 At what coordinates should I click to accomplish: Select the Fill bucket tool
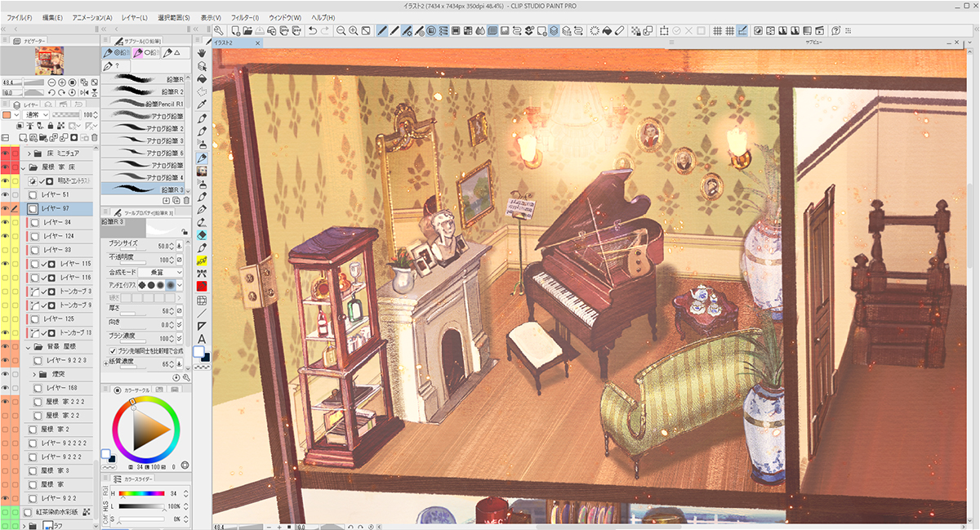[202, 79]
